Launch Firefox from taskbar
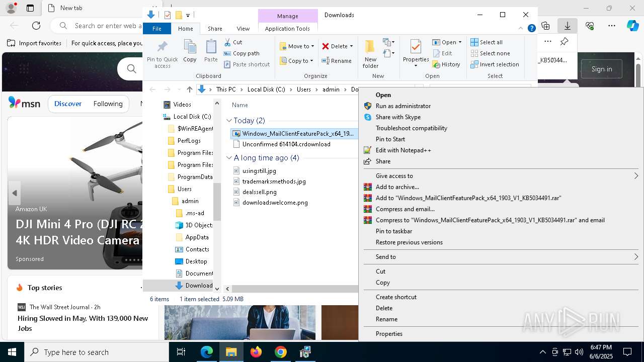Viewport: 644px width, 362px height. coord(256,352)
